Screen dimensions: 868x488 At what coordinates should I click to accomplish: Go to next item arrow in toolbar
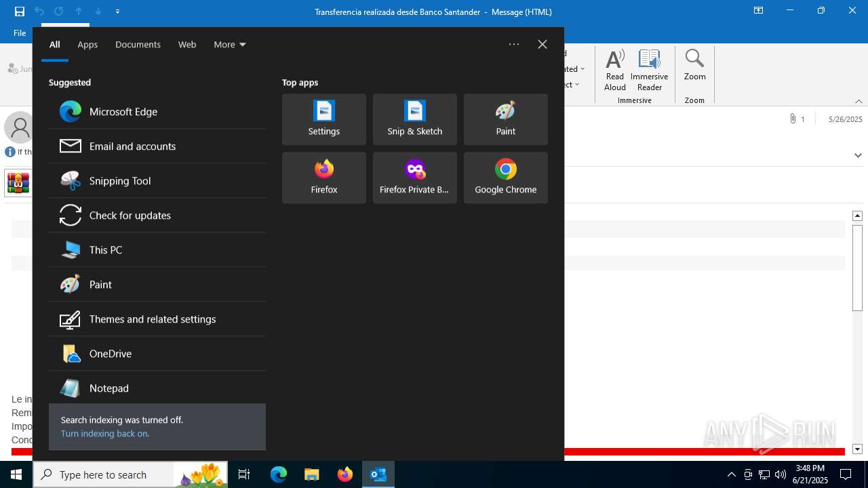click(x=98, y=12)
